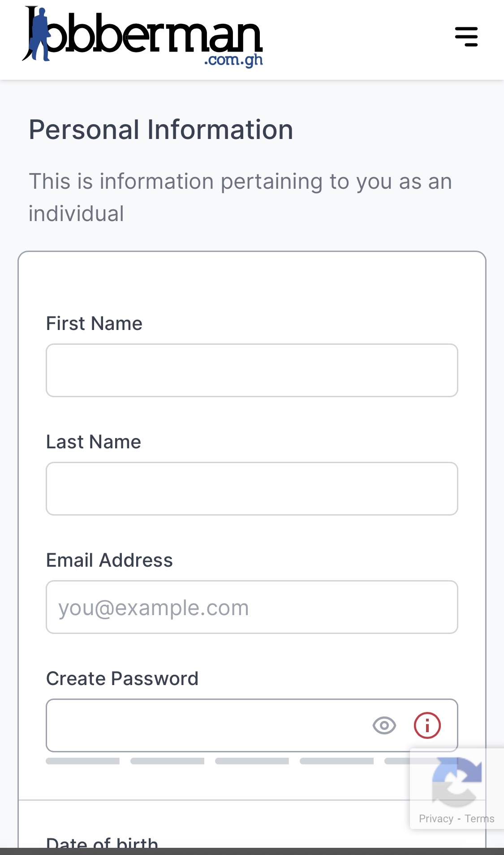Image resolution: width=504 pixels, height=855 pixels.
Task: Click the First Name label
Action: point(95,323)
